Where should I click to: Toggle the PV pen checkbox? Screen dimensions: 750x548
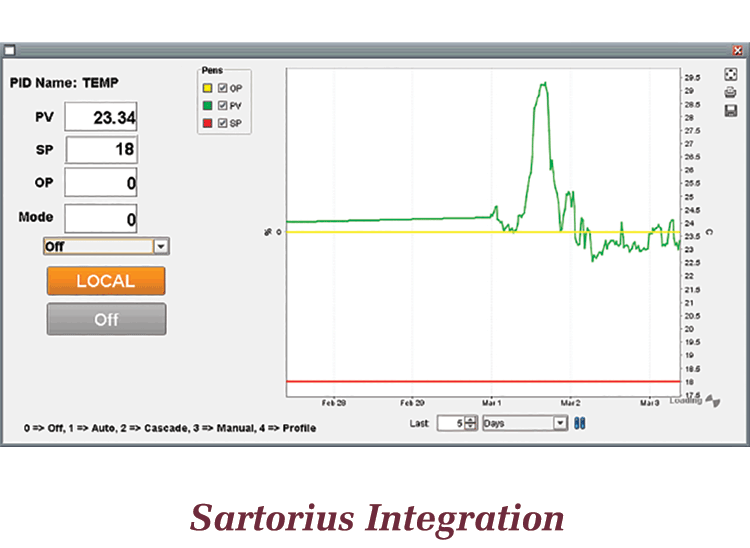(x=222, y=105)
